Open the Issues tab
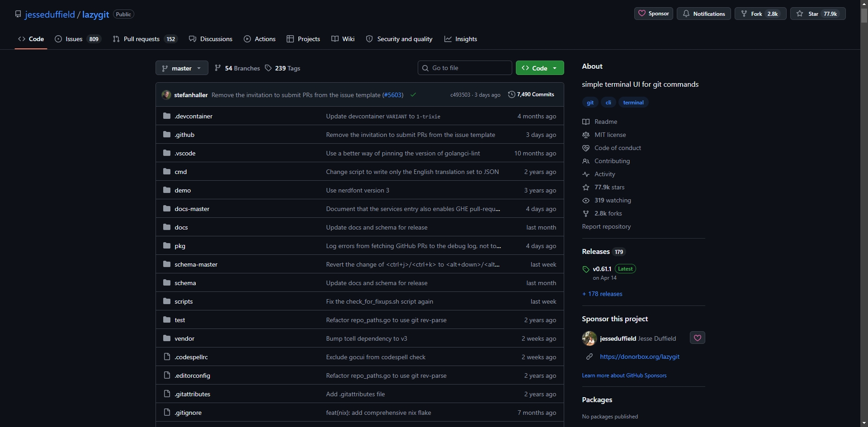 pos(78,39)
